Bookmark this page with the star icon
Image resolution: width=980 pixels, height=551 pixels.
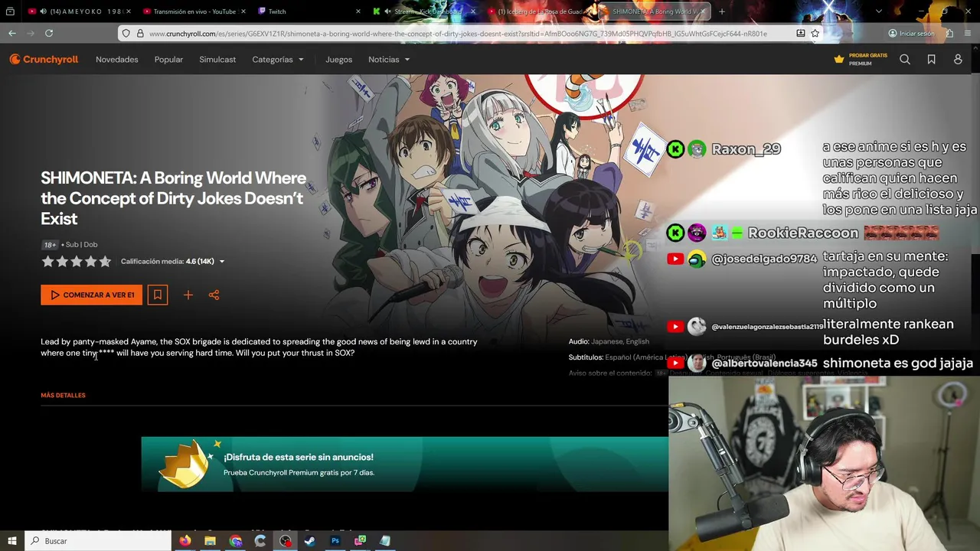pos(815,33)
